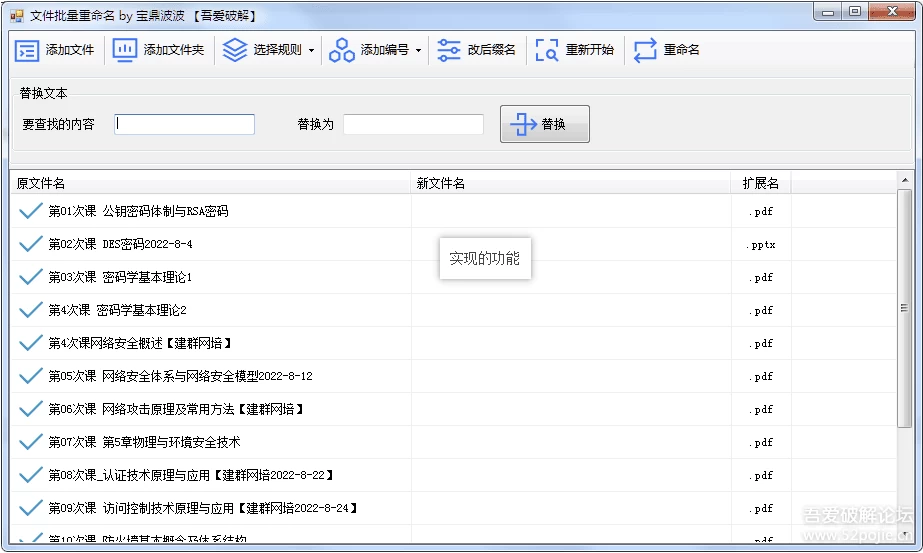This screenshot has height=553, width=923.
Task: Toggle checkmark for 第01次课 公钥密码体制与RSA密码
Action: [31, 211]
